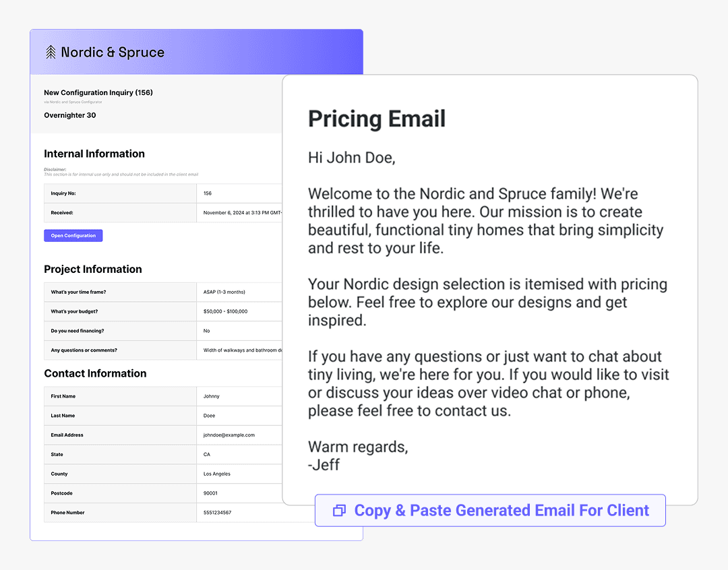Image resolution: width=728 pixels, height=570 pixels.
Task: Click the time frame value ASAP (1-3 months)
Action: tap(224, 292)
